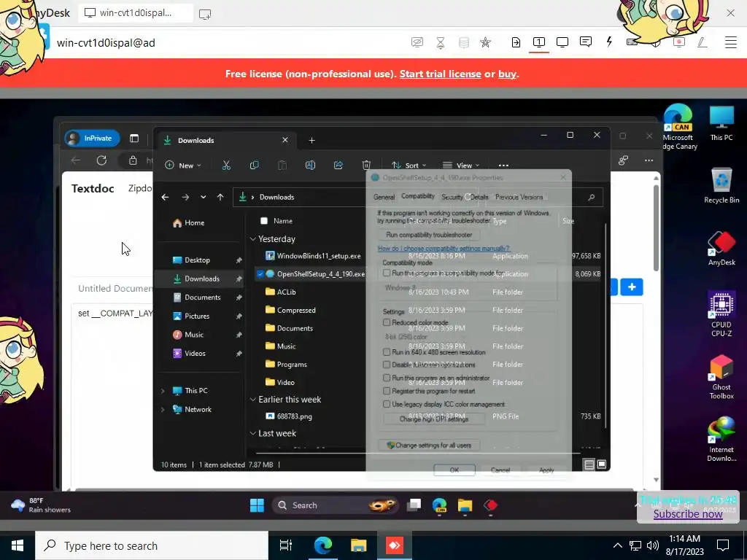Check Run in 640 x 480 screen resolution
The width and height of the screenshot is (747, 560).
click(x=387, y=352)
